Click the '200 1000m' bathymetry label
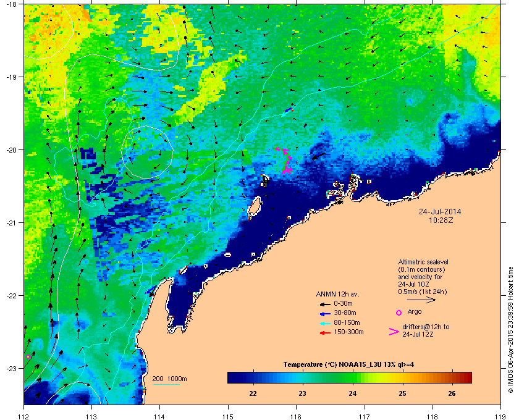This screenshot has width=519, height=420. tap(169, 379)
